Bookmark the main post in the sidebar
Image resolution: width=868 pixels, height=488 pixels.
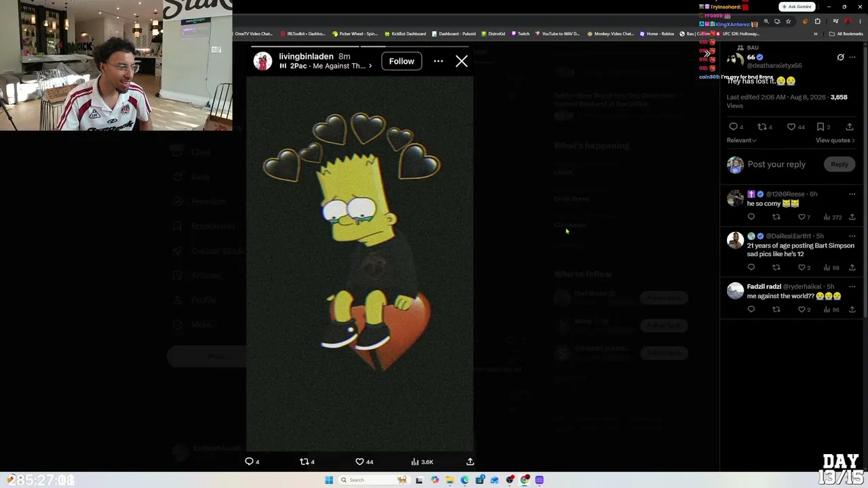821,127
